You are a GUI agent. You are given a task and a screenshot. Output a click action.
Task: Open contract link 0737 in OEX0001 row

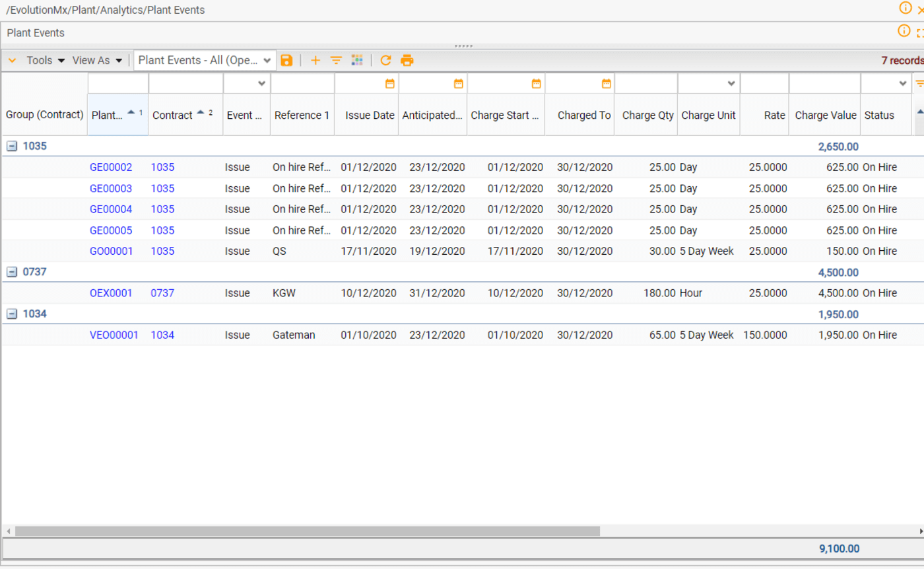(162, 293)
